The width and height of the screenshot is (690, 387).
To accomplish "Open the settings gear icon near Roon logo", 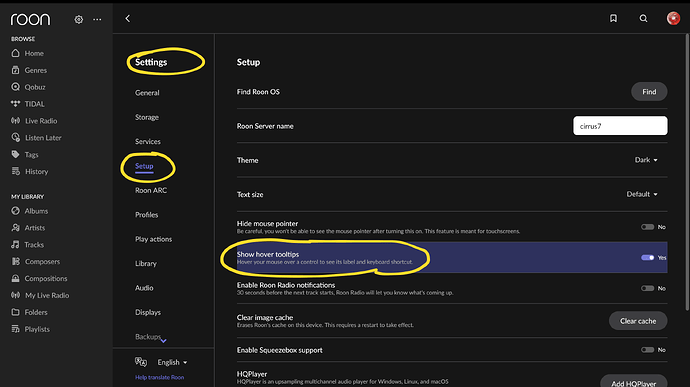I will point(78,19).
